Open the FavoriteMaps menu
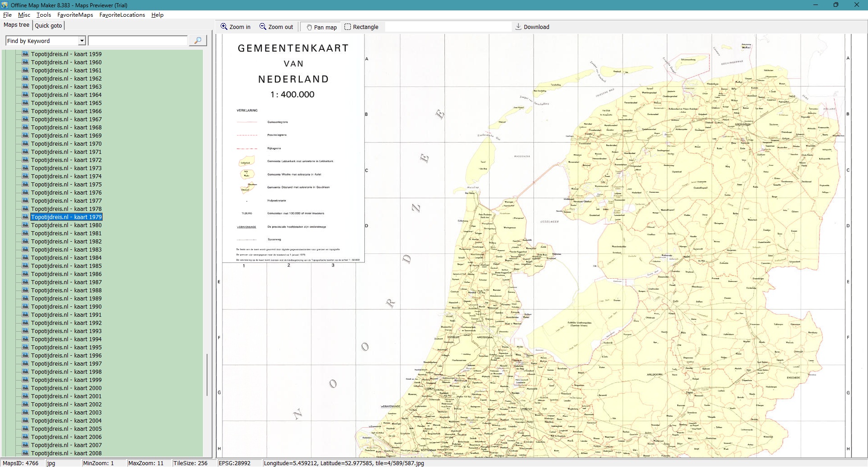Viewport: 868px width, 467px height. [x=75, y=14]
